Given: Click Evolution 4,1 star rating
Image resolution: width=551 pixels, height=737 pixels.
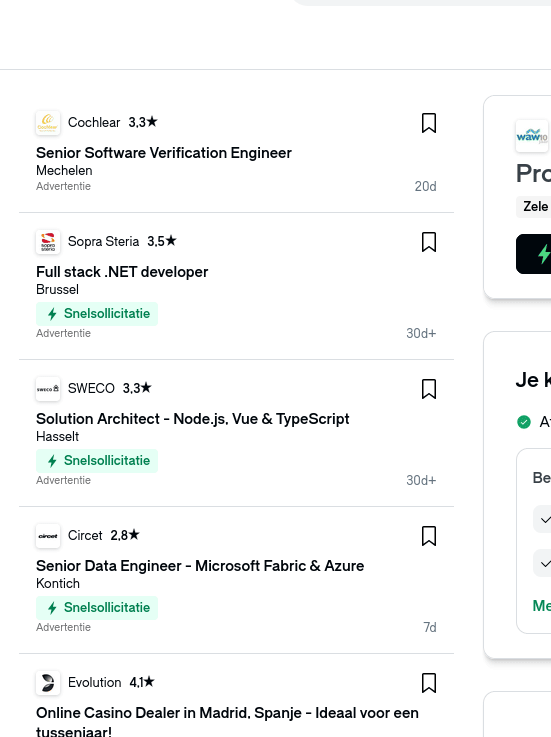Looking at the screenshot, I should pos(142,682).
